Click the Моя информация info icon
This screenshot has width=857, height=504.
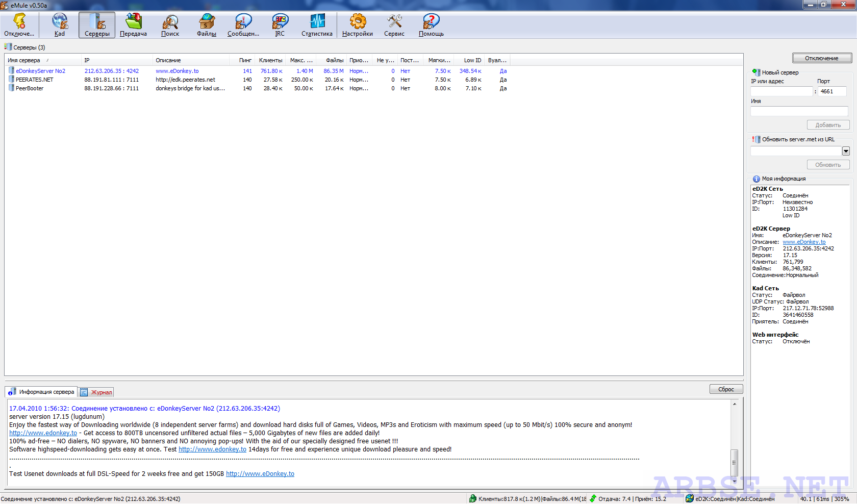coord(757,179)
